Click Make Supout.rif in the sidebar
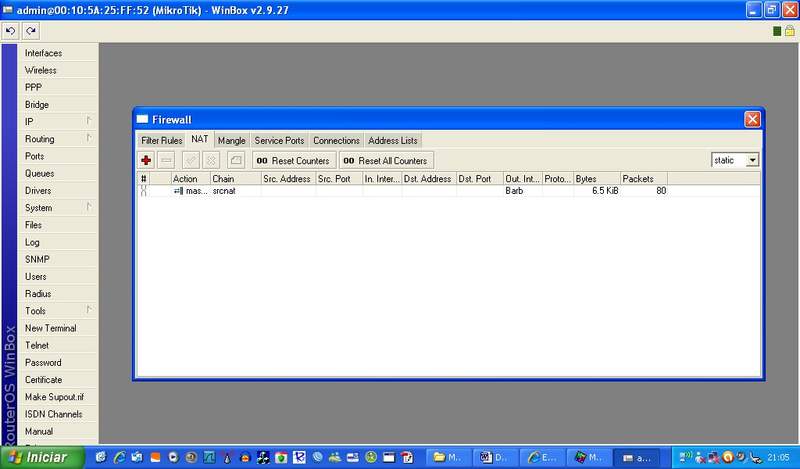Screen dimensions: 800x469 click(58, 397)
